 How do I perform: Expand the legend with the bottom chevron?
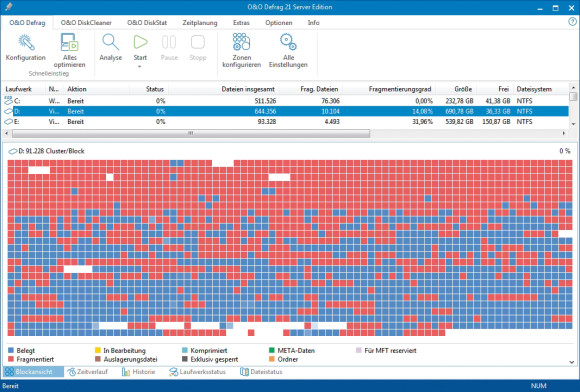click(572, 362)
